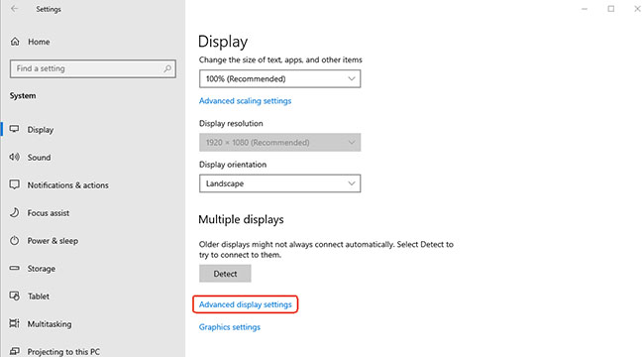
Task: Click the Multitasking icon in sidebar
Action: 15,323
